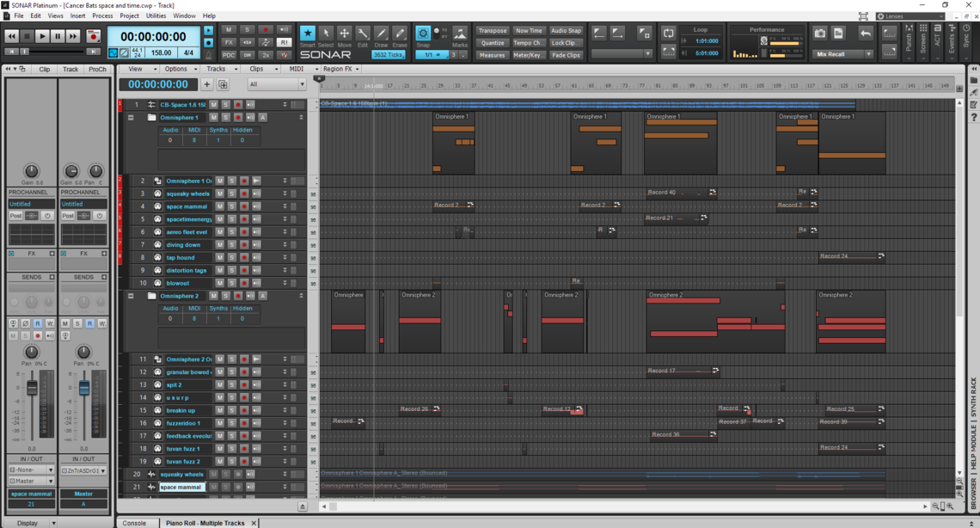Click the transport Record button
This screenshot has height=528, width=980.
[x=93, y=36]
